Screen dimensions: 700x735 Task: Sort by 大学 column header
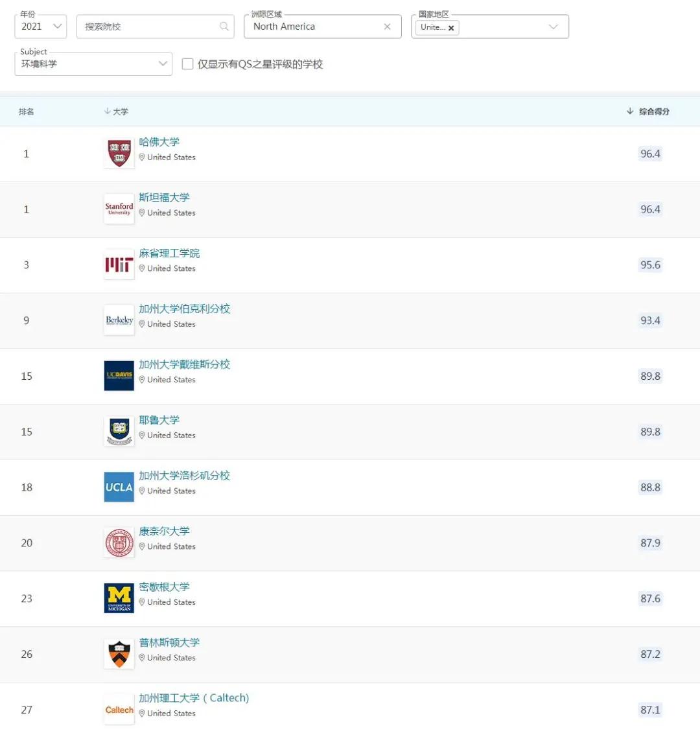coord(116,111)
